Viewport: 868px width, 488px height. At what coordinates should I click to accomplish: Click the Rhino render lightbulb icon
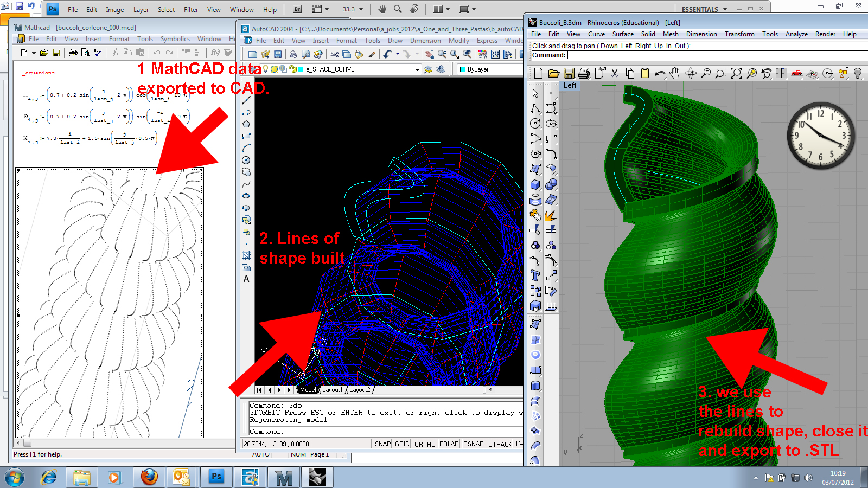click(858, 73)
